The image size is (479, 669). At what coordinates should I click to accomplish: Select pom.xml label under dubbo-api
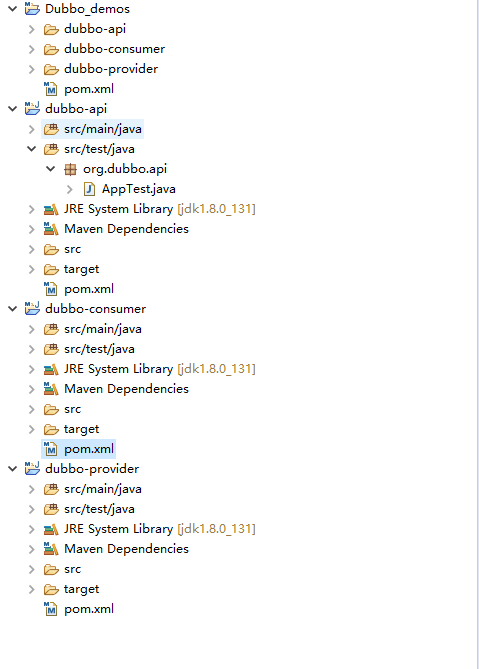click(89, 289)
